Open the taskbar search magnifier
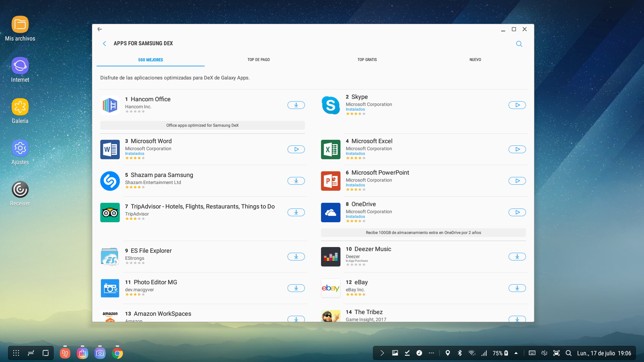Image resolution: width=644 pixels, height=362 pixels. pos(569,353)
